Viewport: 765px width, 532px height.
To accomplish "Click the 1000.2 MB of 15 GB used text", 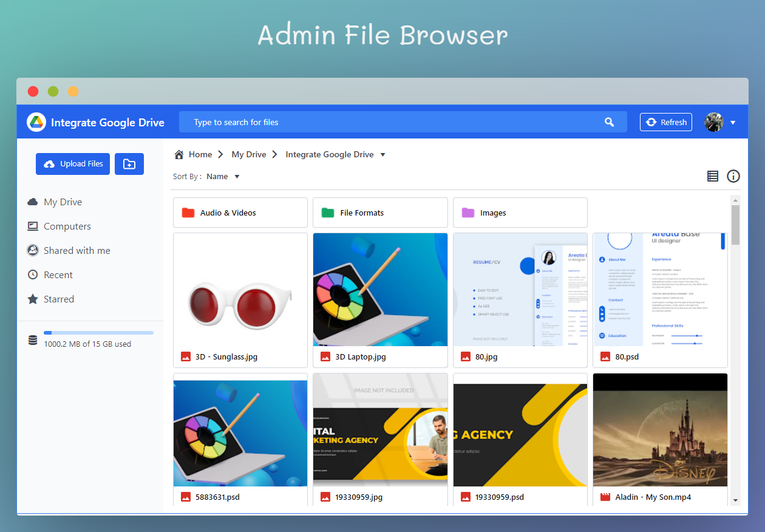I will click(87, 344).
